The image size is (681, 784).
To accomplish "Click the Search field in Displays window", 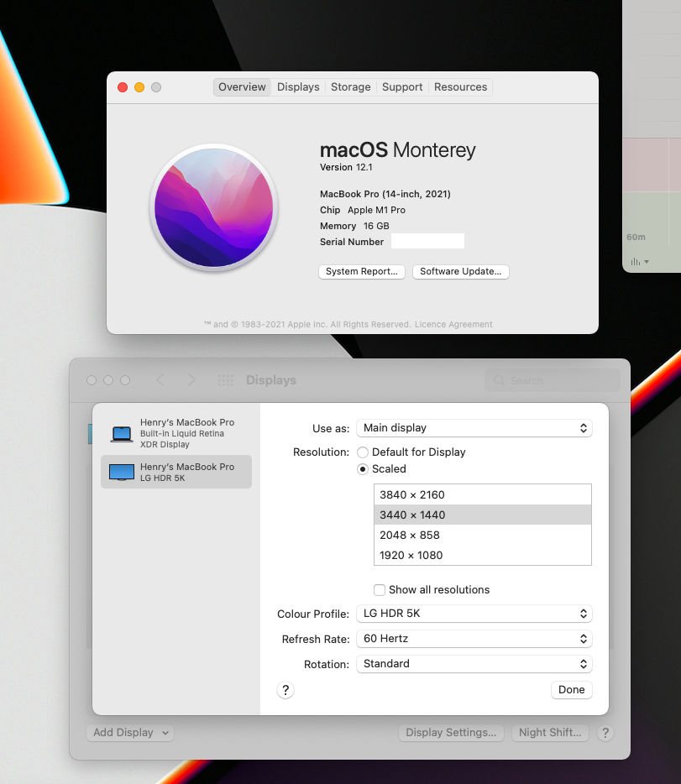I will pos(553,380).
